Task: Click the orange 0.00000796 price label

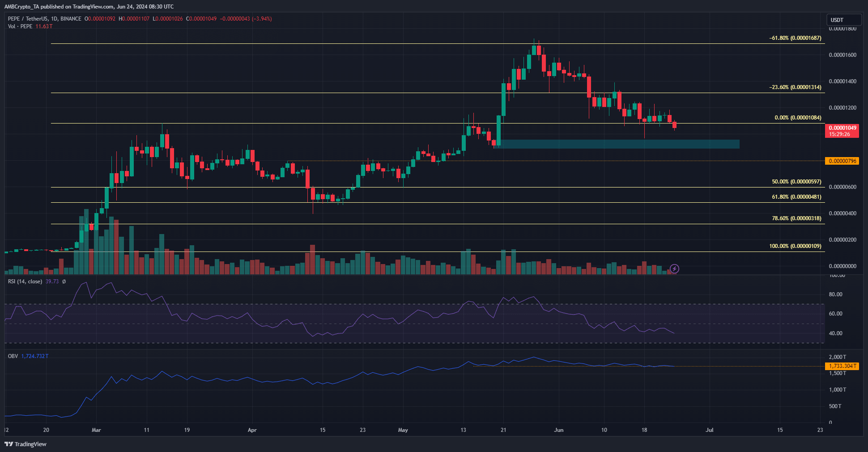Action: 842,161
